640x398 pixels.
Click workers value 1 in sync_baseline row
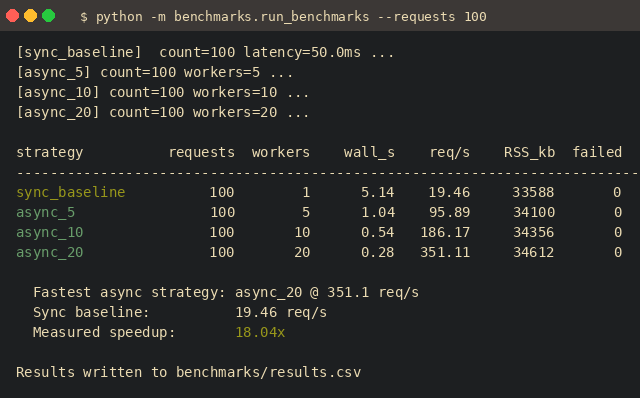(x=306, y=192)
